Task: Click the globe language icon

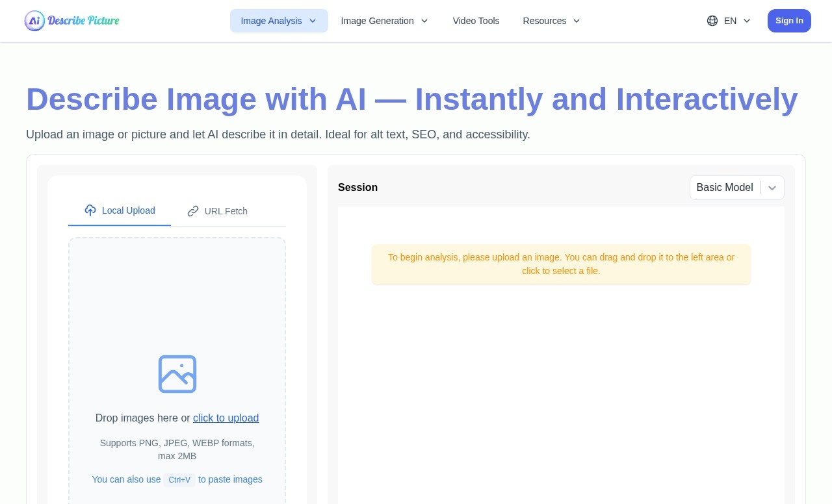Action: point(712,21)
